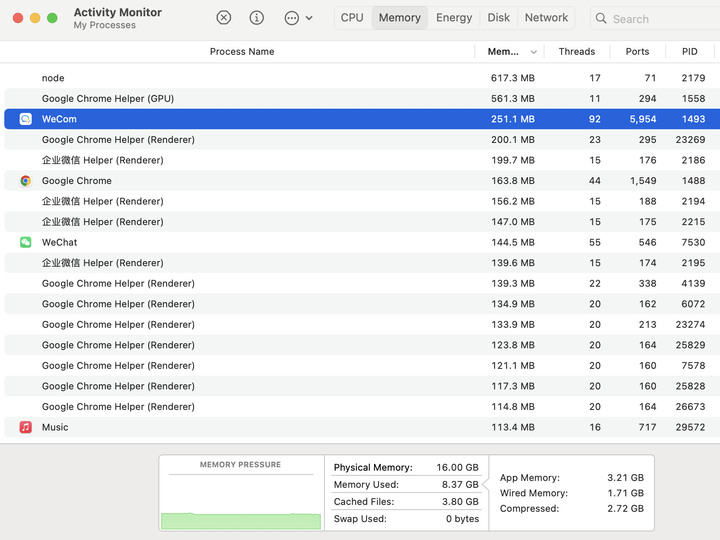
Task: Click Music PID value 29572
Action: pos(690,428)
